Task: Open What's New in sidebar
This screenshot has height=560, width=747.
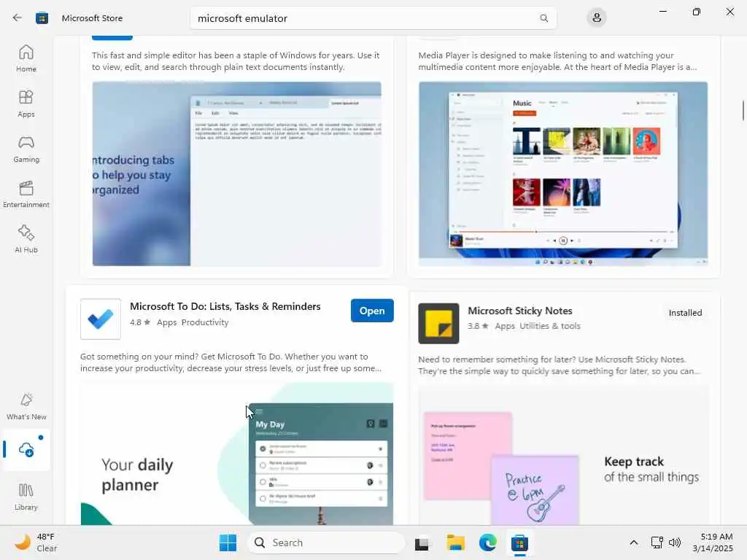Action: pos(26,407)
